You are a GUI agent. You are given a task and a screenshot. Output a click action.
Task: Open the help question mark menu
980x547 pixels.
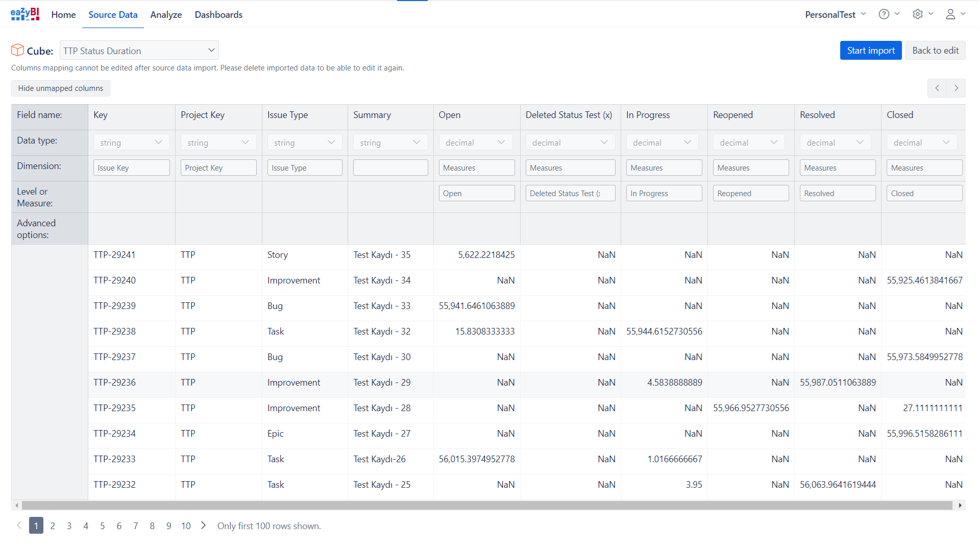(x=888, y=14)
